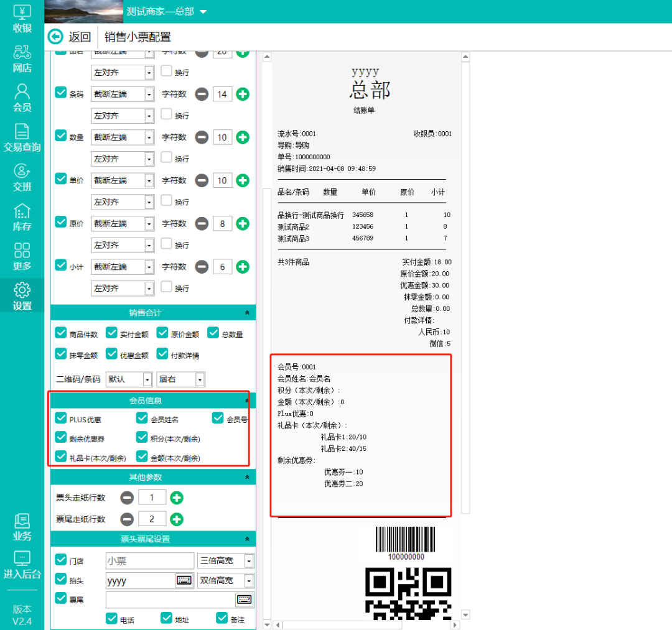
Task: Toggle the 会员姓名 checkbox
Action: click(142, 418)
